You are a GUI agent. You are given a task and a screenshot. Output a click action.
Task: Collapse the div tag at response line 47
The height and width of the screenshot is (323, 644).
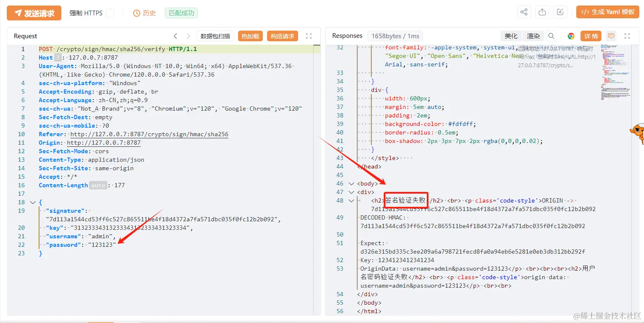[351, 192]
